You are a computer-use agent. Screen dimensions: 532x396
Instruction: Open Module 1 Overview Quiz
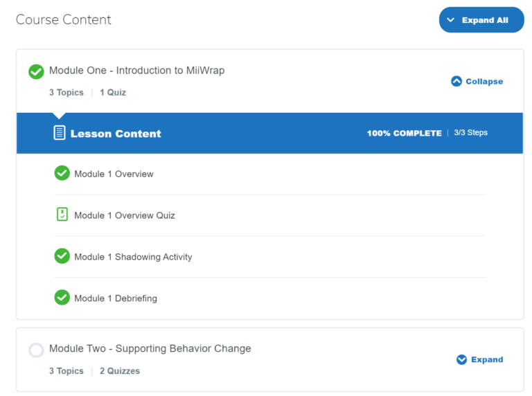[x=125, y=215]
